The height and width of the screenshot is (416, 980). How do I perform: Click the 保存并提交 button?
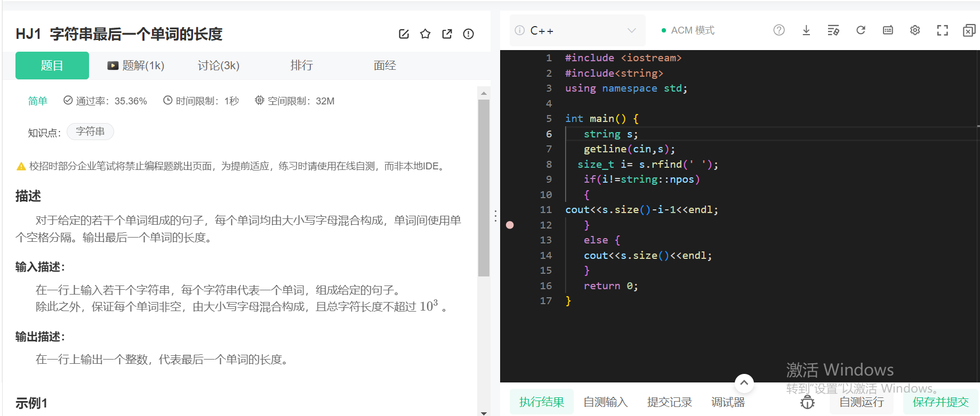[x=941, y=402]
